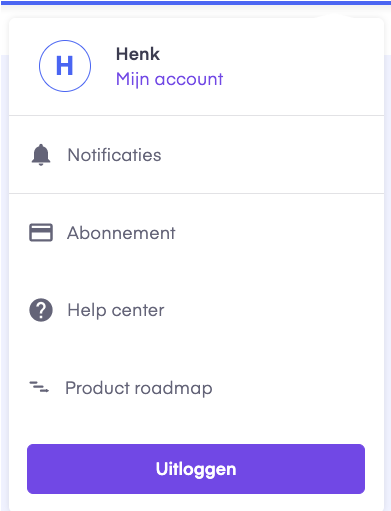The width and height of the screenshot is (391, 511).
Task: Click the purple Uitloggen button's text
Action: pyautogui.click(x=196, y=469)
